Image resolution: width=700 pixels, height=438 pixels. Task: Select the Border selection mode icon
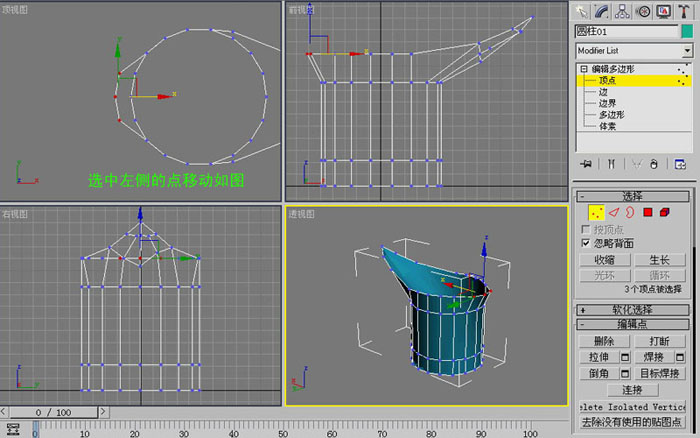click(630, 213)
